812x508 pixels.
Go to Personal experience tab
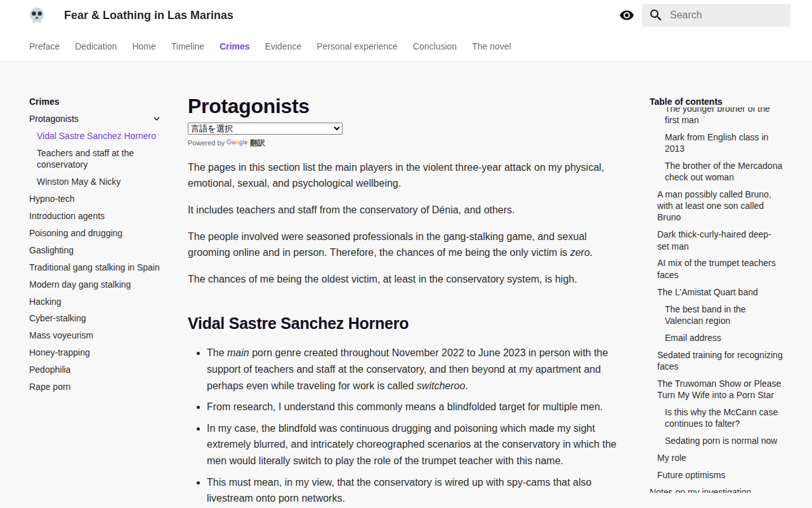point(357,46)
